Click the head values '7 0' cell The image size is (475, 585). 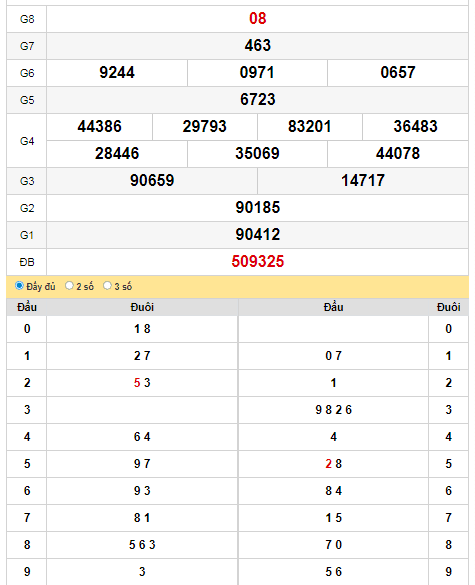(333, 545)
